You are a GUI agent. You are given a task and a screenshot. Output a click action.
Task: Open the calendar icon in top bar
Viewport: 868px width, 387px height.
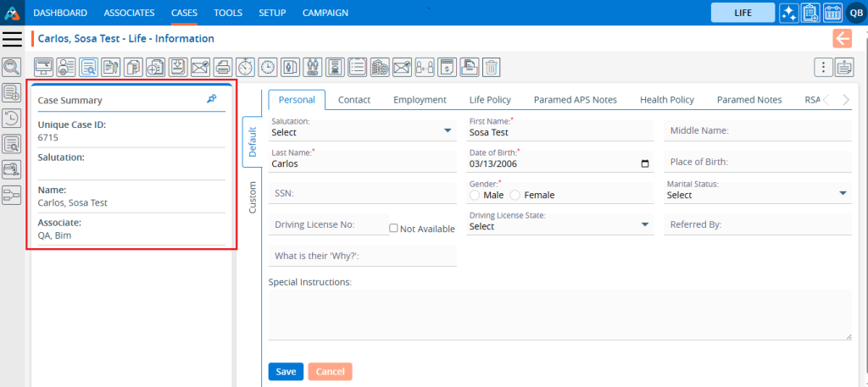pos(832,13)
